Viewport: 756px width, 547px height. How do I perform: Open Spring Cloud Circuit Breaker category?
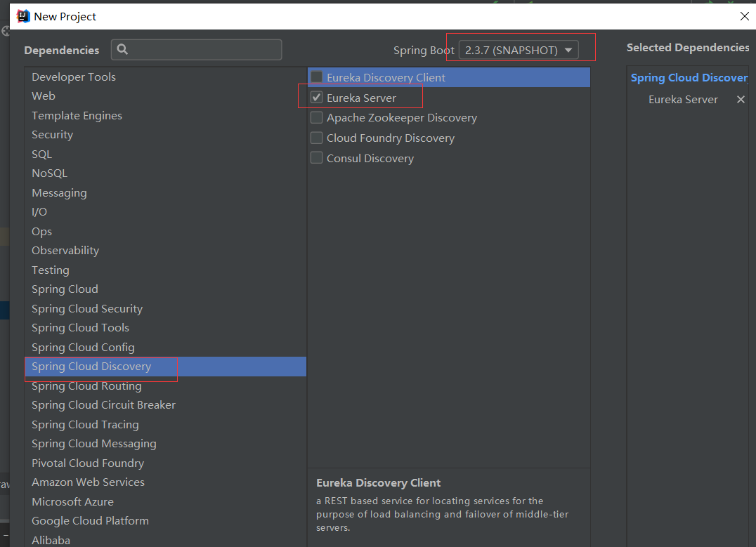tap(165, 405)
